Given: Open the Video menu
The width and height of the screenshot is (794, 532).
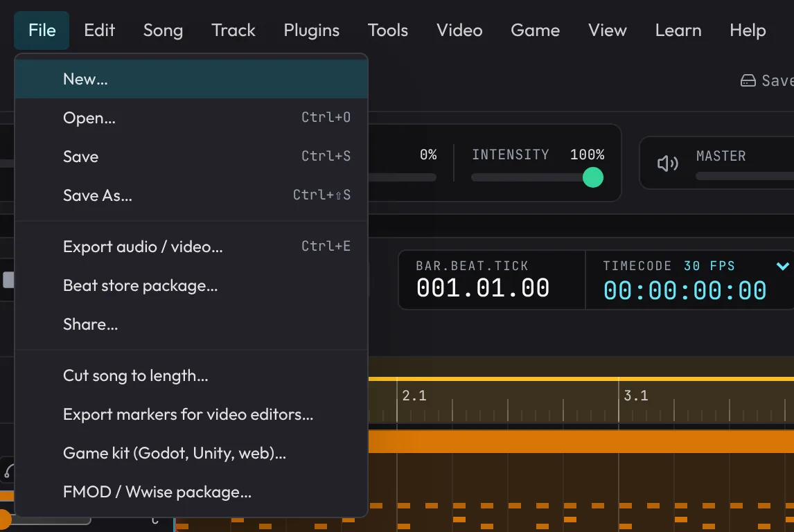Looking at the screenshot, I should click(x=459, y=30).
